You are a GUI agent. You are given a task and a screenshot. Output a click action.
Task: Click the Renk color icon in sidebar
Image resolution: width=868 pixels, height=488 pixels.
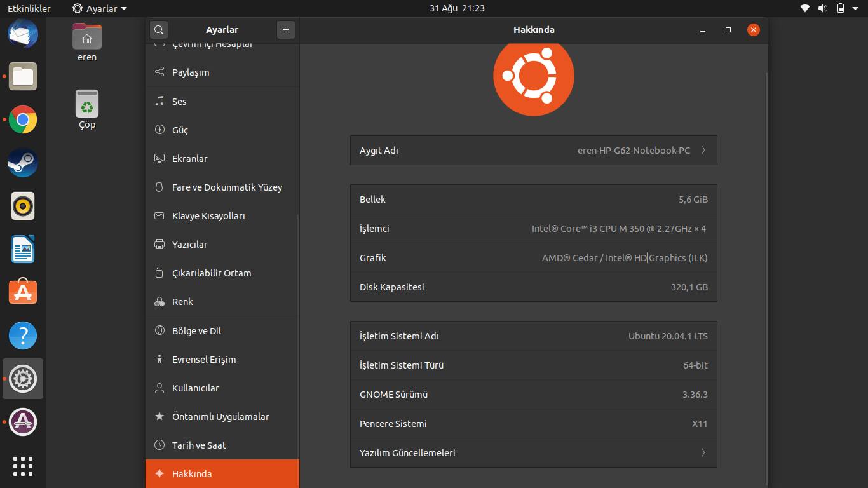(159, 302)
